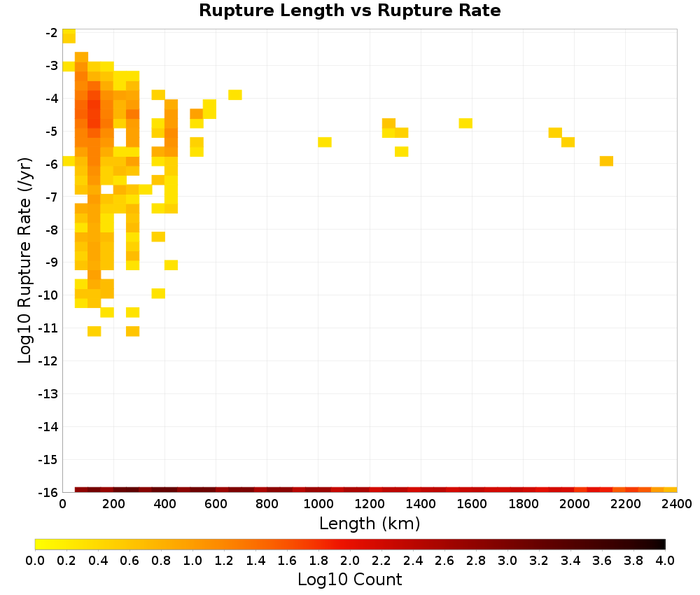Click the y-axis tick label "-12"
Viewport: 700px width, 595px height.
(48, 361)
